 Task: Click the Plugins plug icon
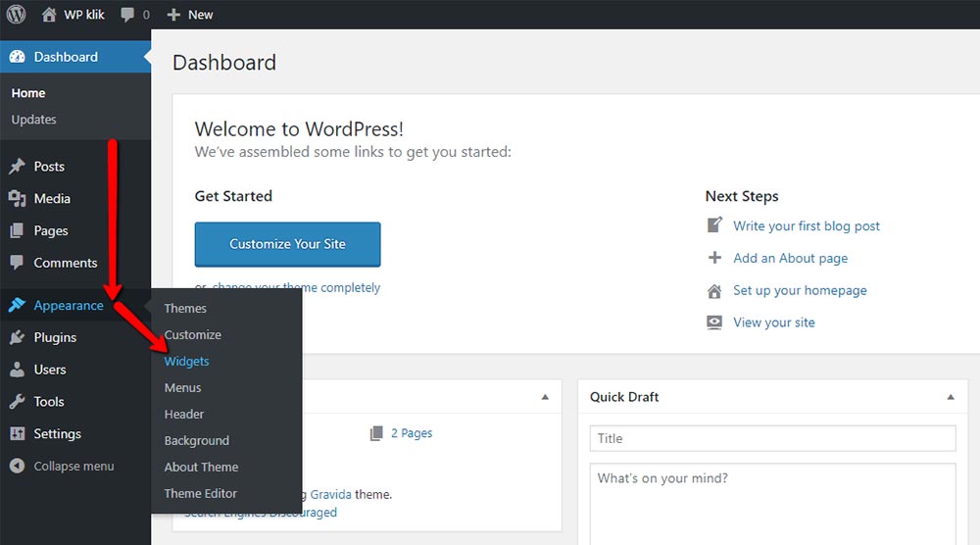(x=17, y=337)
